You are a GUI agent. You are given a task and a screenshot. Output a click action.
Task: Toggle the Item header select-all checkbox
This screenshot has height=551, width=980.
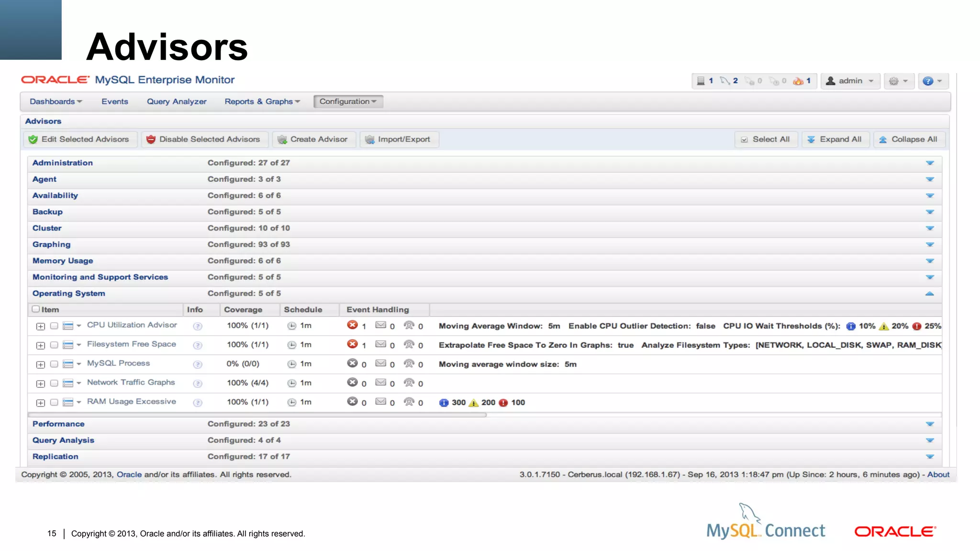(x=36, y=309)
